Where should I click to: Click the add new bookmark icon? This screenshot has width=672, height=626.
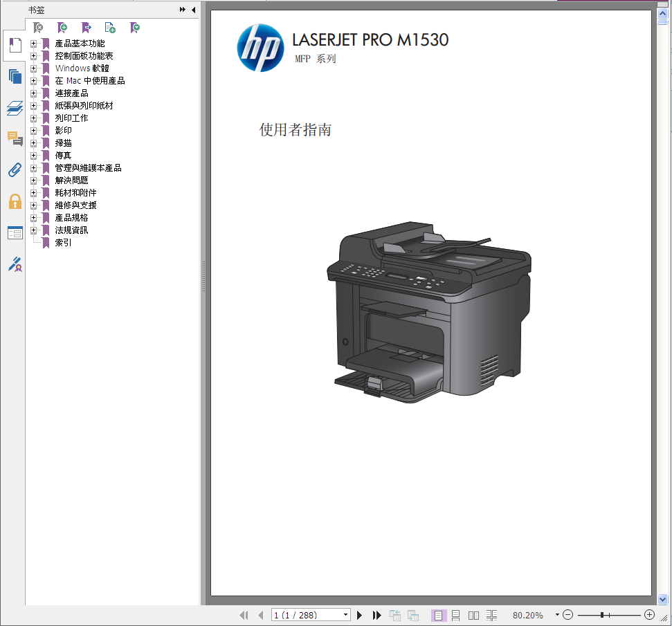pyautogui.click(x=62, y=28)
